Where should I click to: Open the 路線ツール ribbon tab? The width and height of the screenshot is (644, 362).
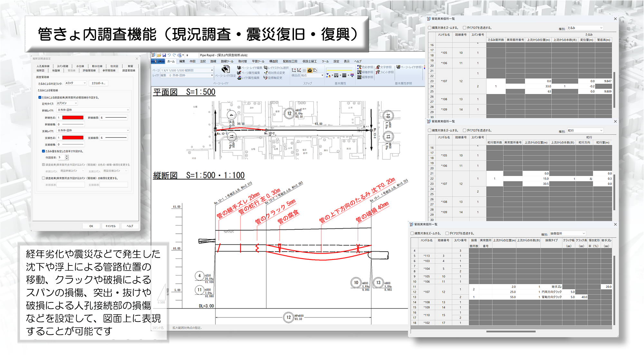point(227,61)
